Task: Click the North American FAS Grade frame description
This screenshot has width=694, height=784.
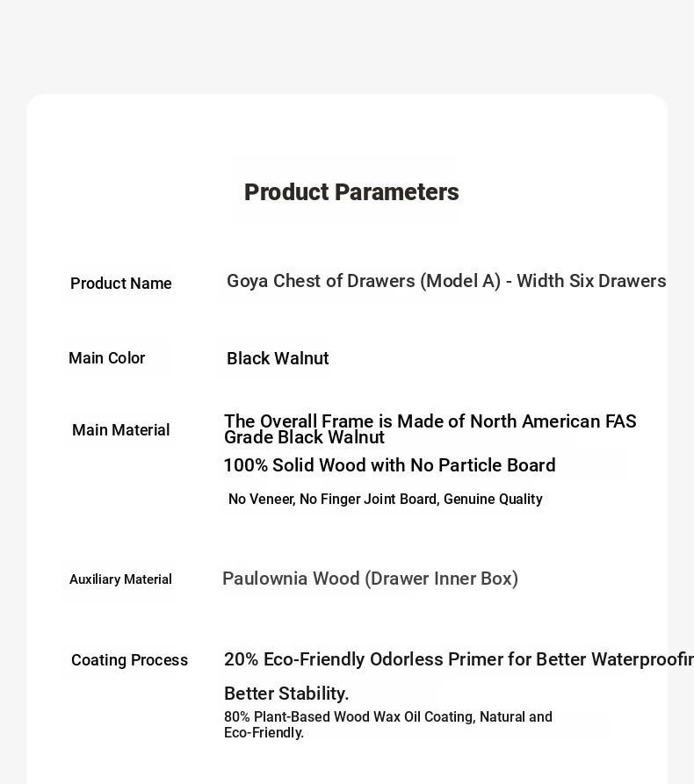Action: (430, 429)
